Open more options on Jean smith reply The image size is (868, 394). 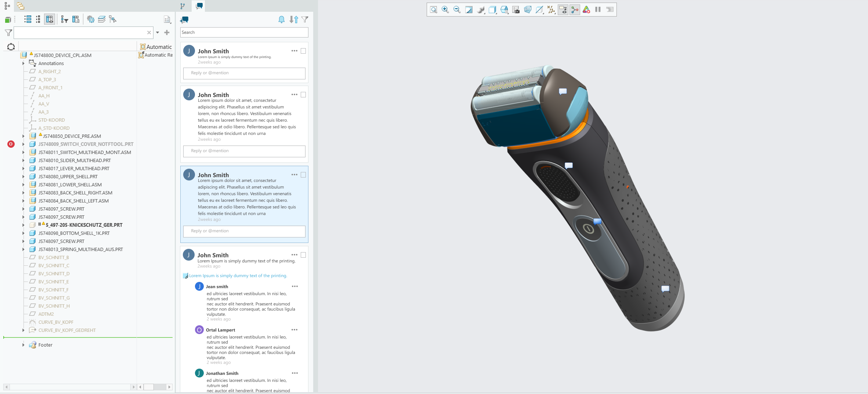tap(295, 286)
